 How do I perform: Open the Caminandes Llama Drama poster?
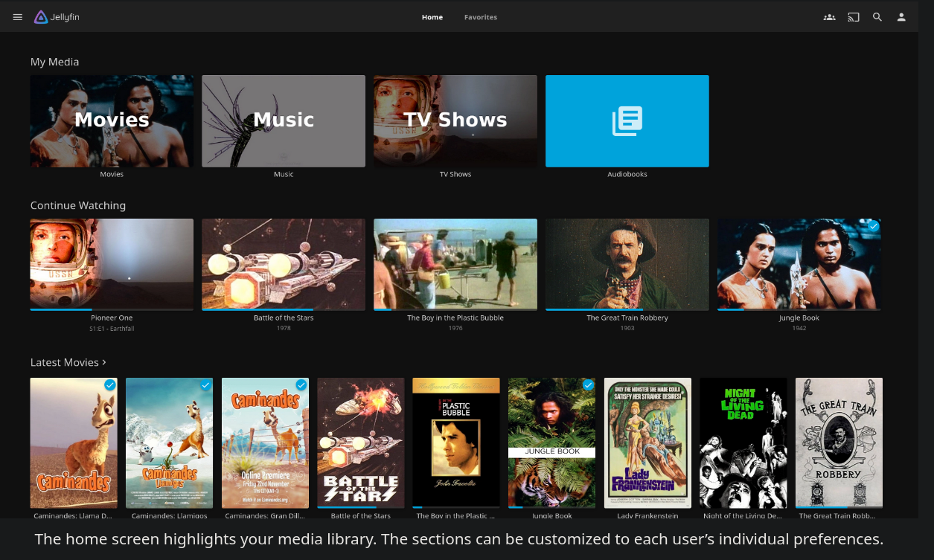(74, 443)
